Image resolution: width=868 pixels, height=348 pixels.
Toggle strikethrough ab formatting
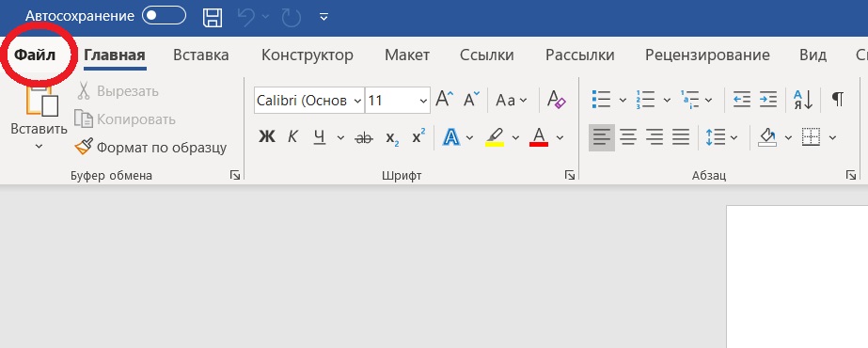coord(364,138)
